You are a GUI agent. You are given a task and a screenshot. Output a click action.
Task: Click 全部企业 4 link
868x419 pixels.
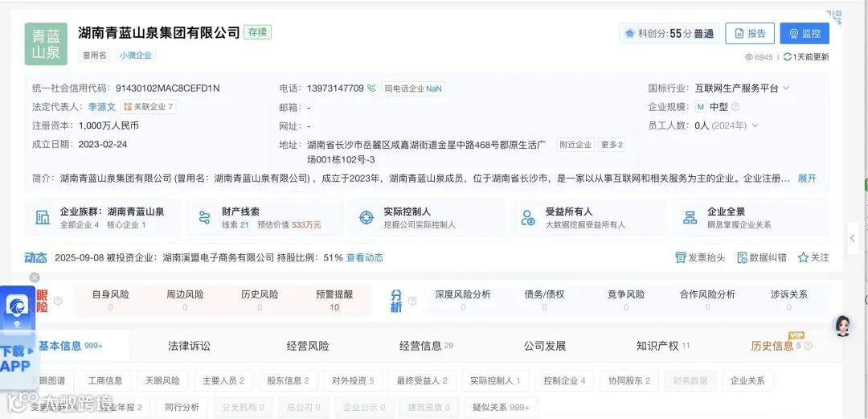click(80, 224)
